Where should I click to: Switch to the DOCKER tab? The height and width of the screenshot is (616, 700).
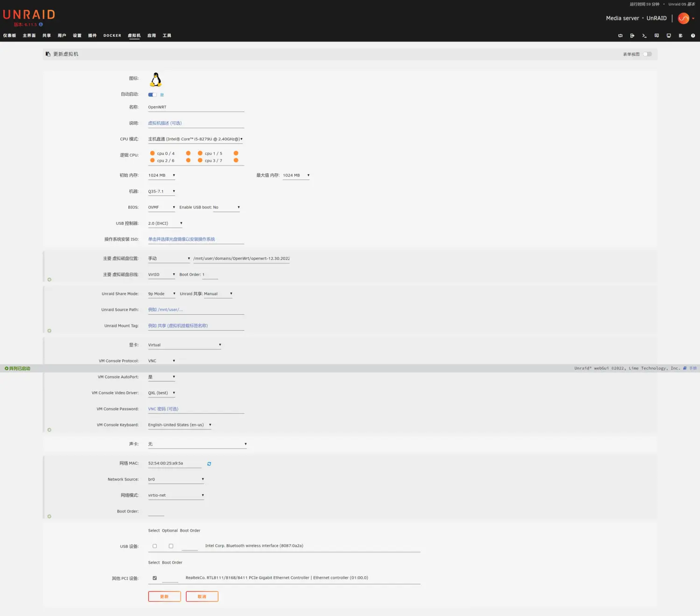point(112,35)
